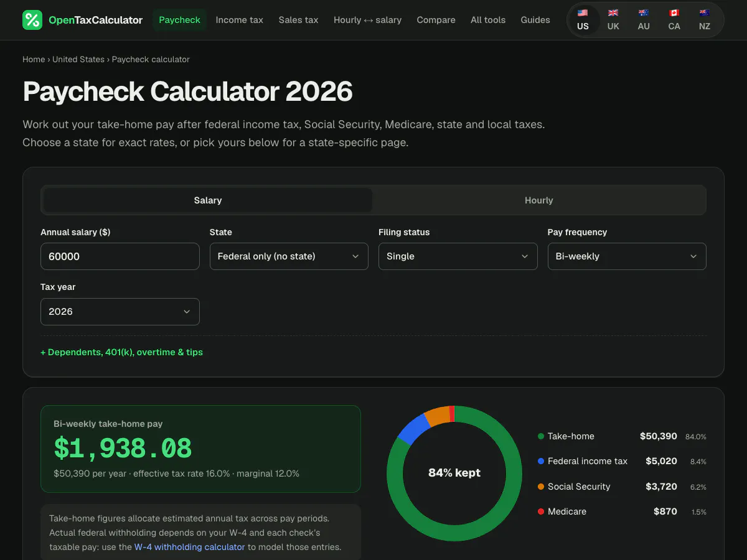Viewport: 747px width, 560px height.
Task: Open the Filing status dropdown
Action: [x=458, y=256]
